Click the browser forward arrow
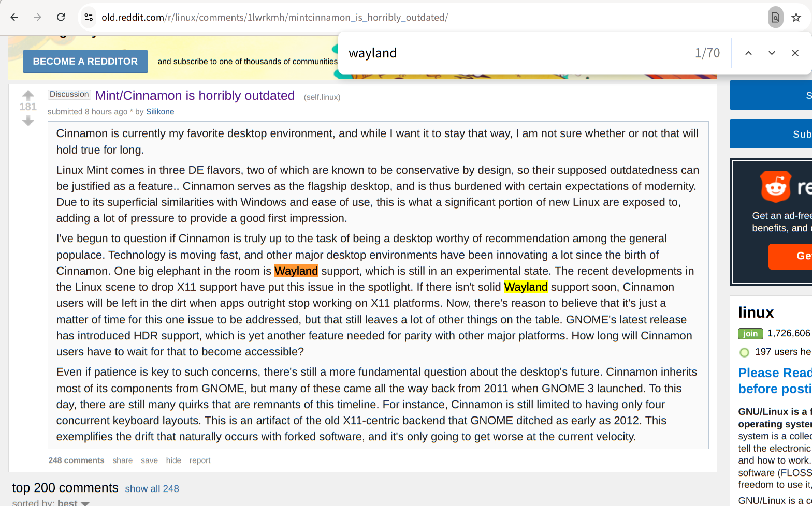The height and width of the screenshot is (506, 812). click(37, 17)
